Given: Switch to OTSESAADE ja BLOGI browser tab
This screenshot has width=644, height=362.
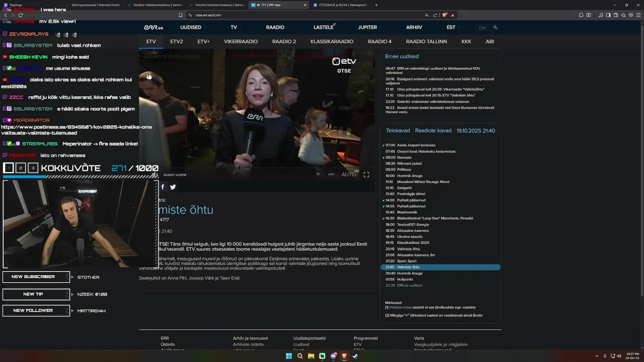Looking at the screenshot, I should 340,5.
